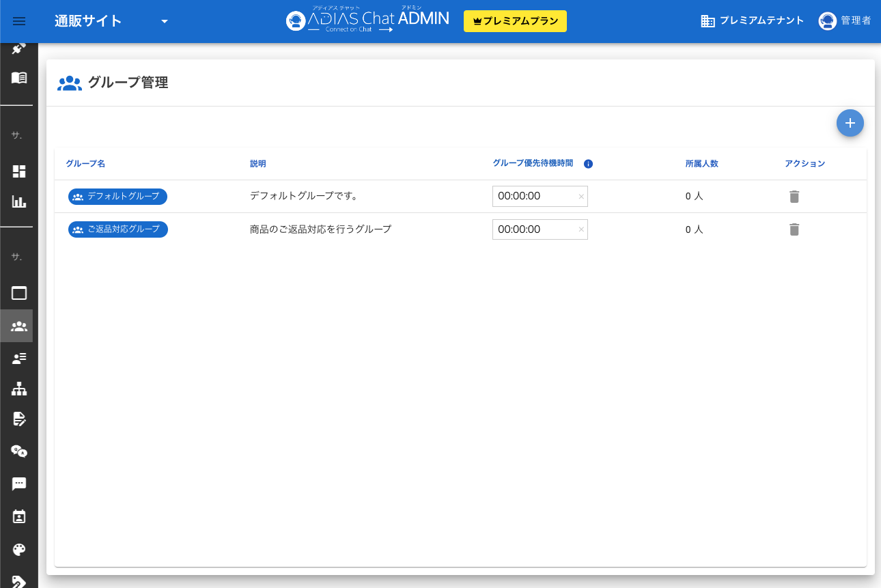The image size is (881, 588).
Task: Click the プレミアムプラン plan badge
Action: coord(515,21)
